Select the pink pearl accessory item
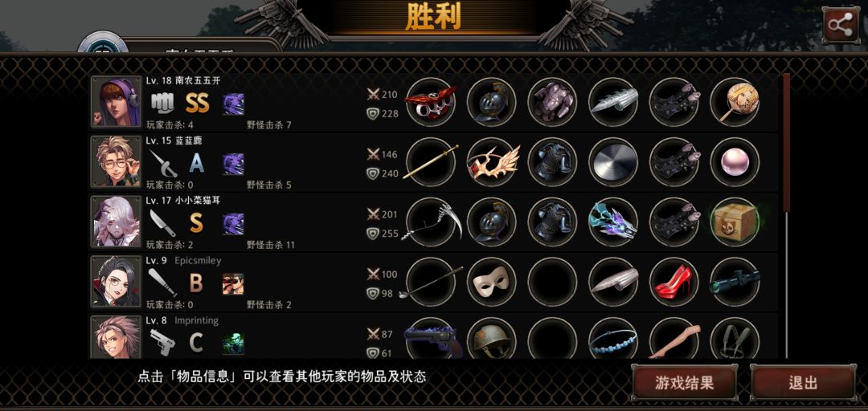Image resolution: width=868 pixels, height=411 pixels. pyautogui.click(x=735, y=161)
